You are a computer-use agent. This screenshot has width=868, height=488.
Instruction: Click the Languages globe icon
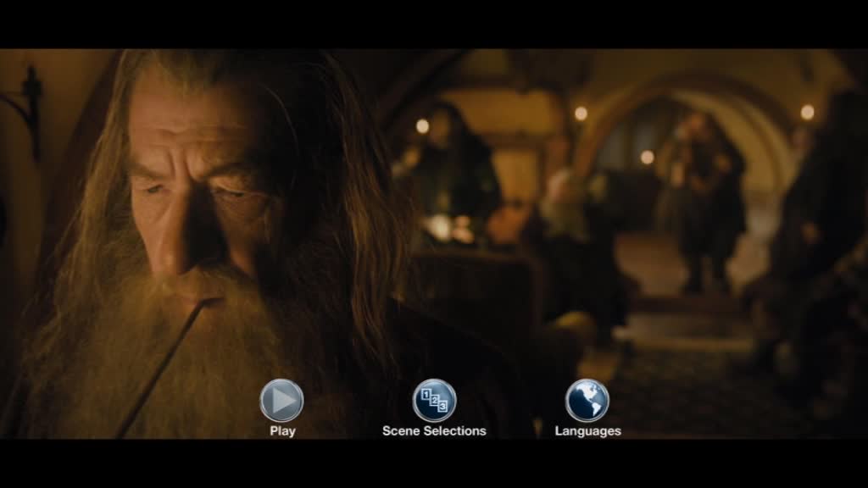click(587, 401)
